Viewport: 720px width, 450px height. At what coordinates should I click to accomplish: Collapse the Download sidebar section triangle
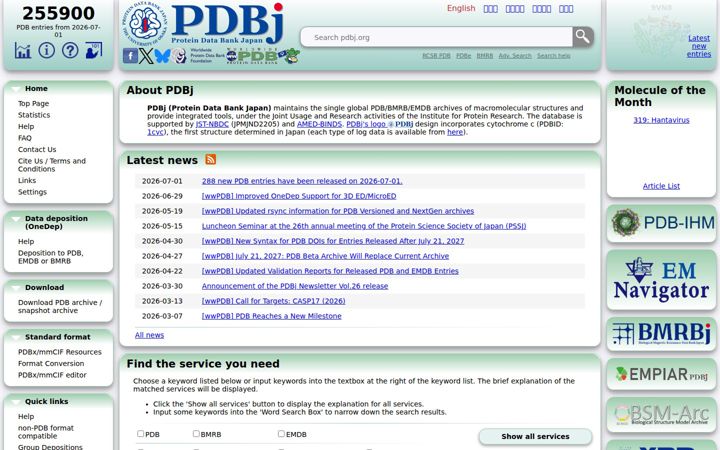pos(16,288)
